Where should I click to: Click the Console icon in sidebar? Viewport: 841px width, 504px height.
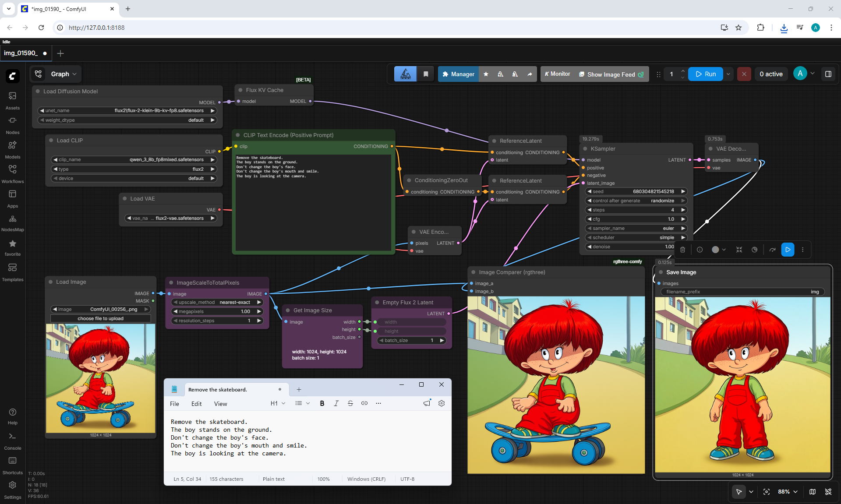tap(12, 441)
